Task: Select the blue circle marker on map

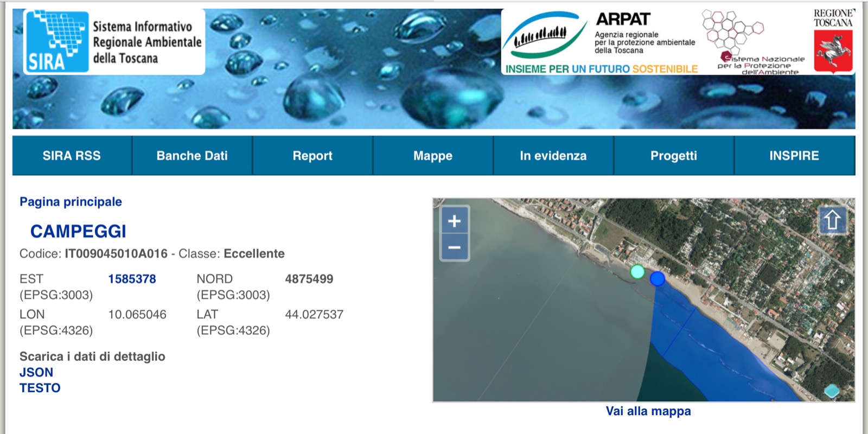Action: tap(658, 279)
